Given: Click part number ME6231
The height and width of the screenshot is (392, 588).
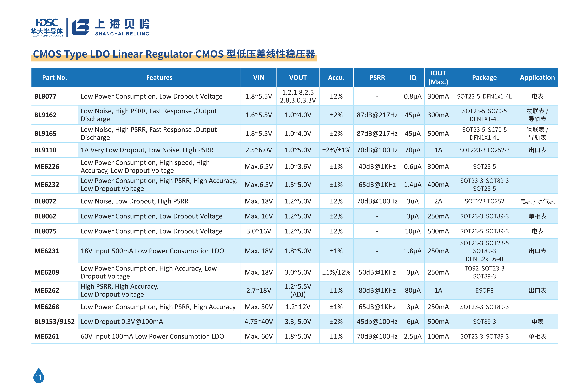Looking at the screenshot, I should point(47,251).
